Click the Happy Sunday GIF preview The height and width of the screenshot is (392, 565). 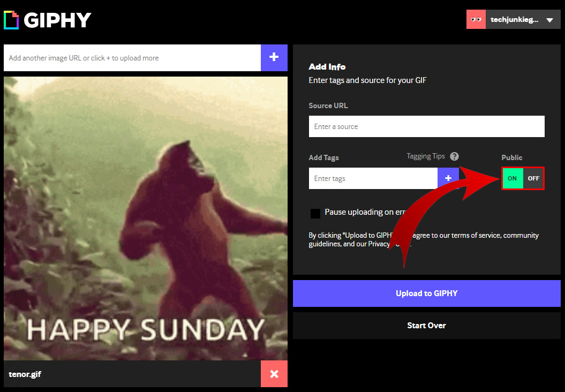pos(146,218)
